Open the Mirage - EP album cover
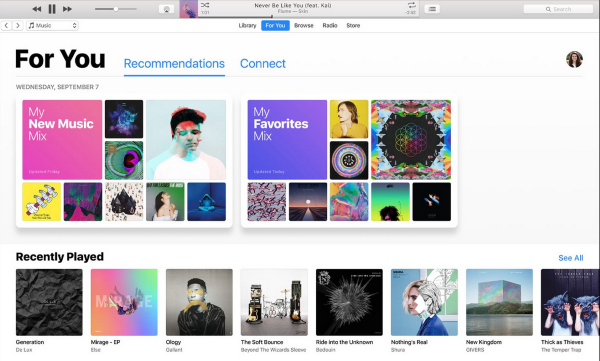The image size is (600, 361). pos(124,302)
